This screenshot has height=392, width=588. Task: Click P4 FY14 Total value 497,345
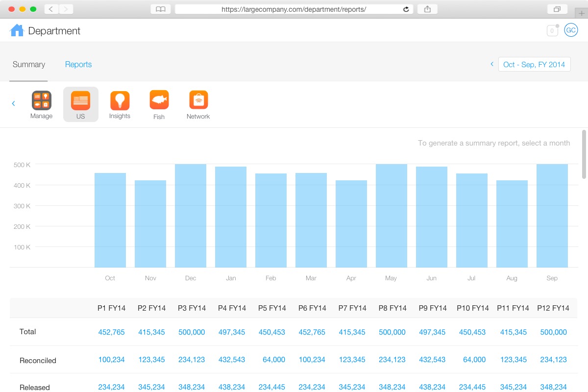click(232, 332)
